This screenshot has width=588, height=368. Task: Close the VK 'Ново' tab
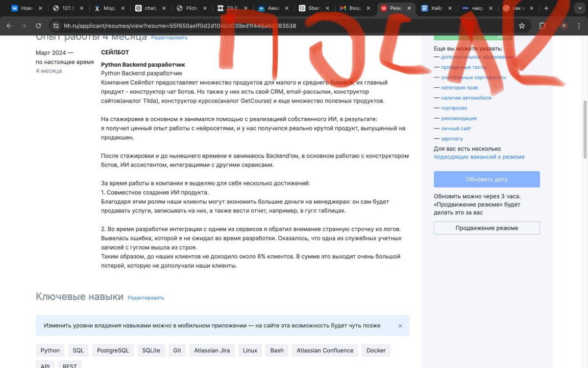(40, 8)
